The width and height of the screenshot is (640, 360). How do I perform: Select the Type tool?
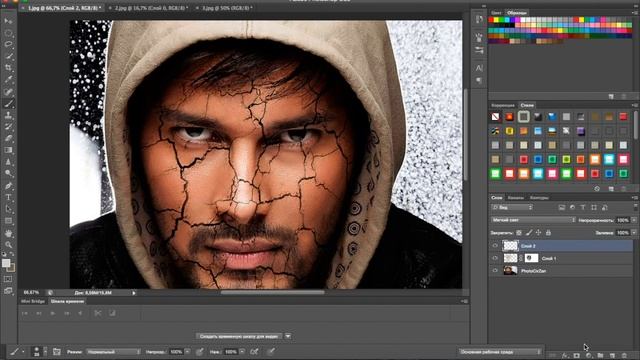pyautogui.click(x=8, y=198)
